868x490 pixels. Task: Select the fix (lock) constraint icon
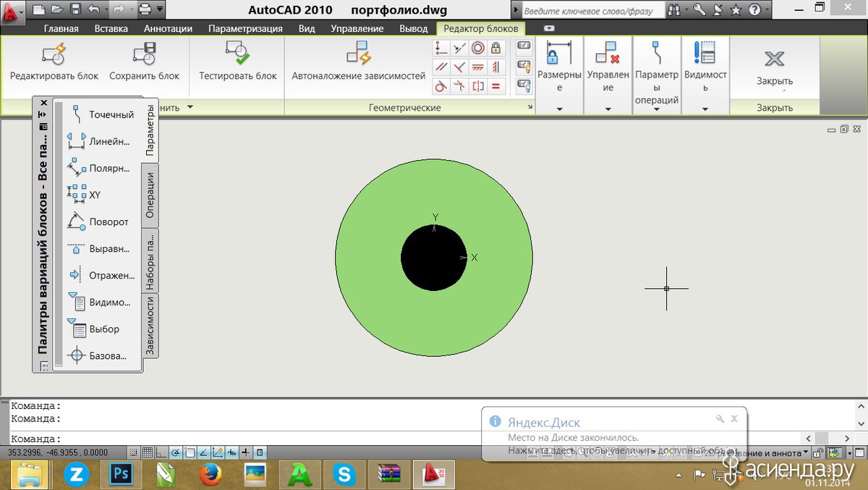point(496,48)
